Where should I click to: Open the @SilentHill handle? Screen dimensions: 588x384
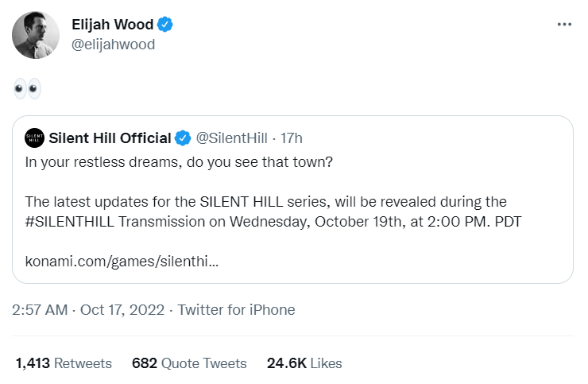[x=232, y=138]
